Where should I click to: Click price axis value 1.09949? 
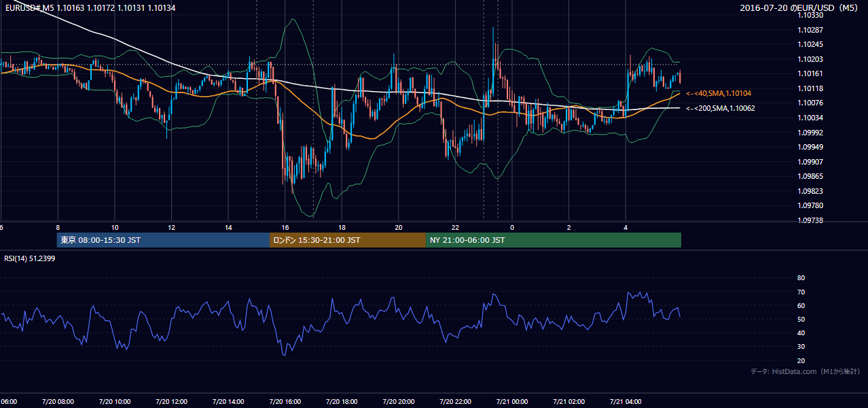pyautogui.click(x=811, y=147)
